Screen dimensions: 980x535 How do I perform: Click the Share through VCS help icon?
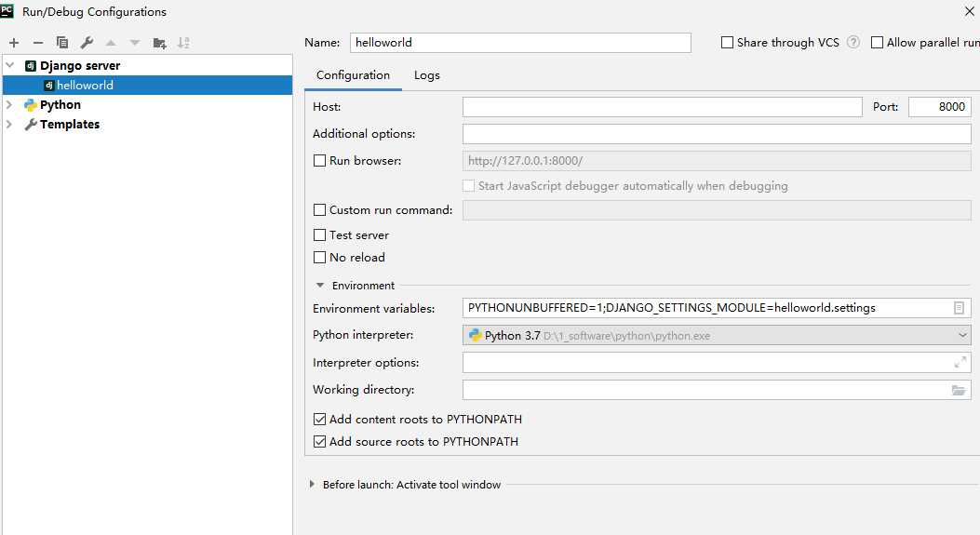(x=853, y=42)
